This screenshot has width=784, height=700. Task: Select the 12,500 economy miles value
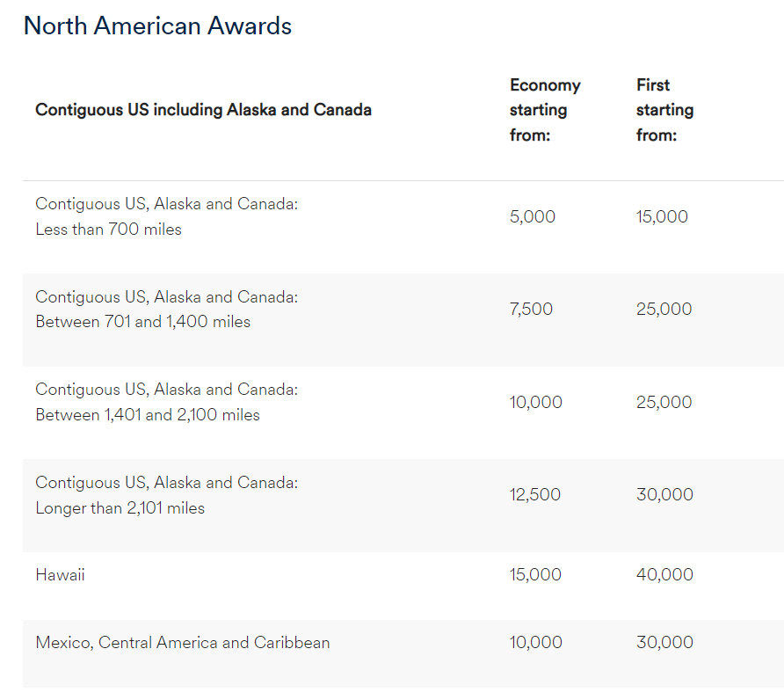click(x=534, y=495)
